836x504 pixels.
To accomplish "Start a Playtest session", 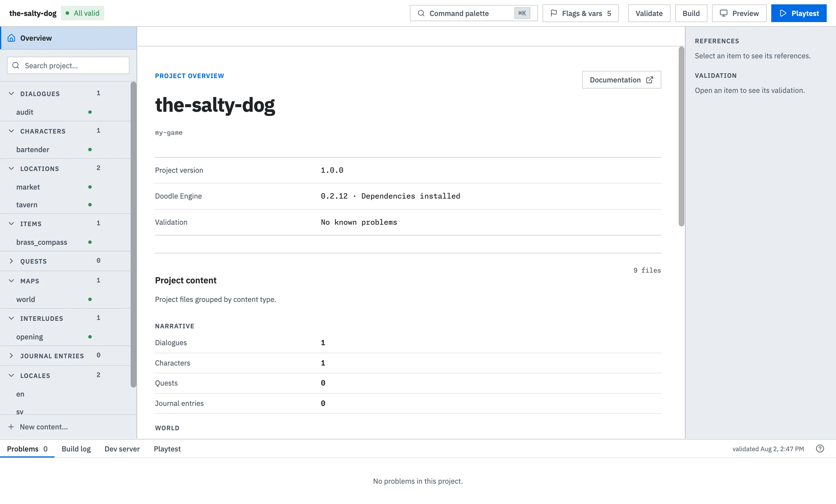I will [x=799, y=13].
